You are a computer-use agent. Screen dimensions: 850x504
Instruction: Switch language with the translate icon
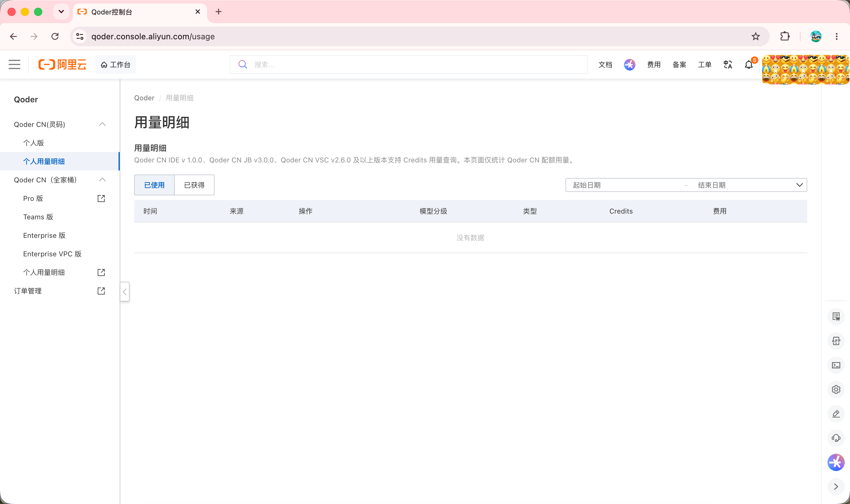[x=728, y=64]
